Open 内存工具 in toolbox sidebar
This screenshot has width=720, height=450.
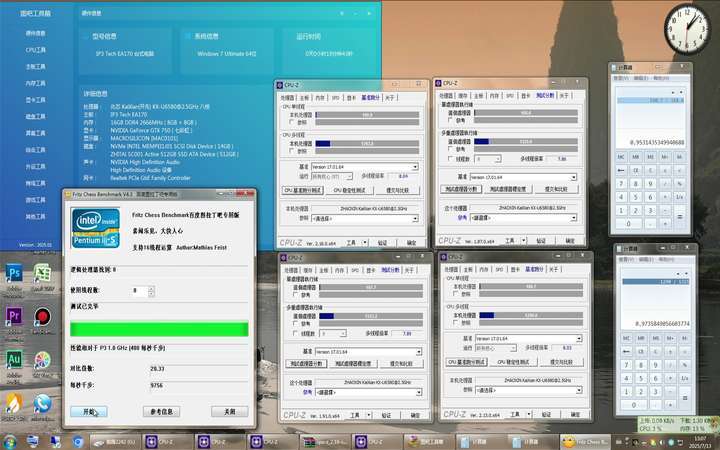point(35,83)
